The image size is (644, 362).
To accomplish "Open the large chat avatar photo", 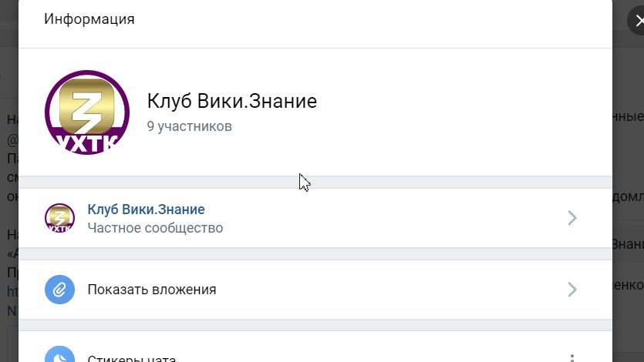I will [86, 112].
